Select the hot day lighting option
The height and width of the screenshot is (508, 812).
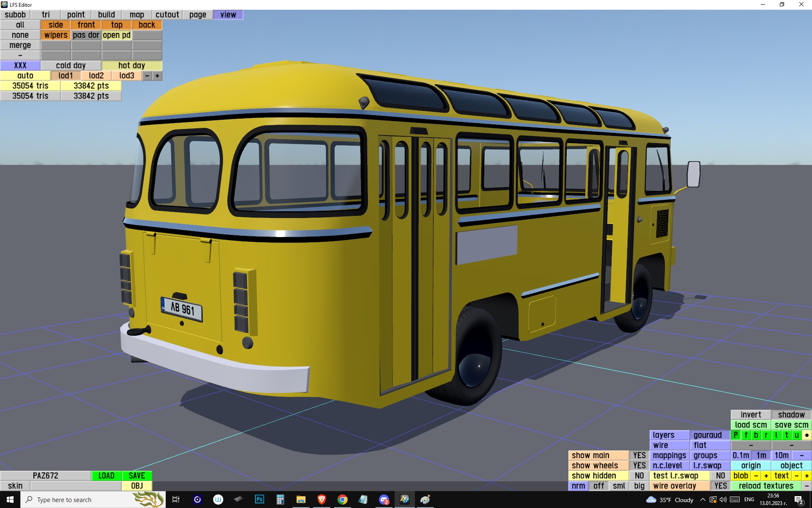pos(132,66)
